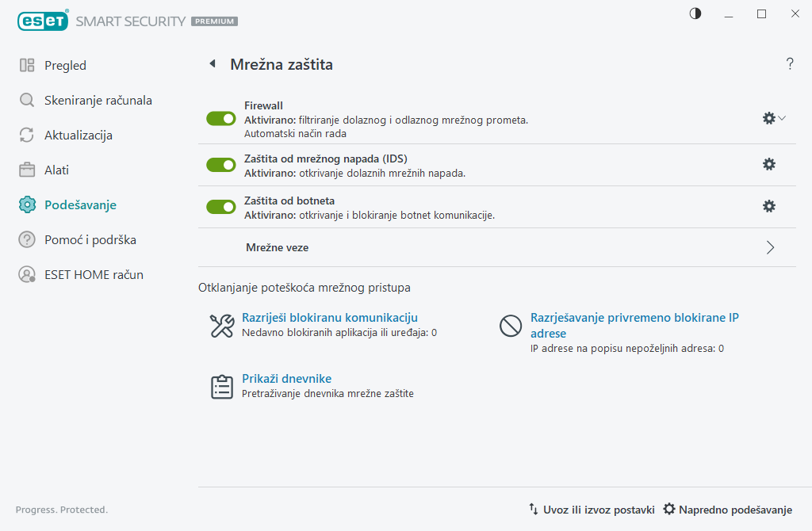The image size is (812, 531).
Task: Click the Alati toolbox icon
Action: click(27, 170)
